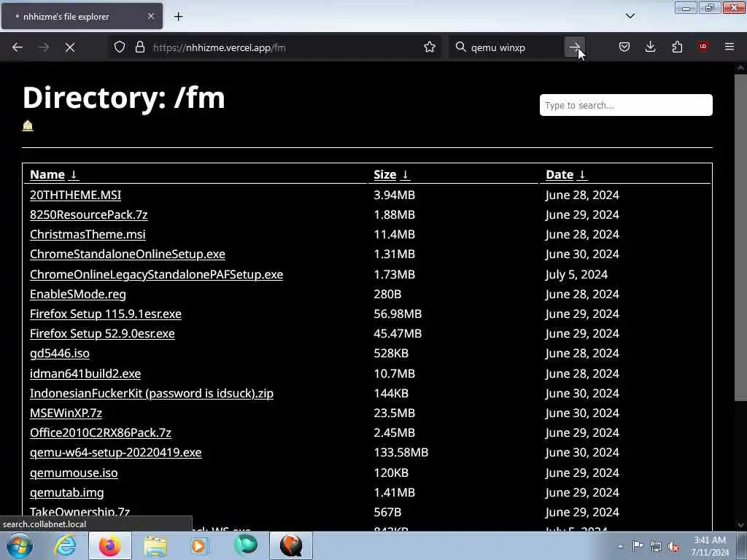The image size is (747, 560).
Task: Open the teal round taskbar app icon
Action: click(245, 545)
